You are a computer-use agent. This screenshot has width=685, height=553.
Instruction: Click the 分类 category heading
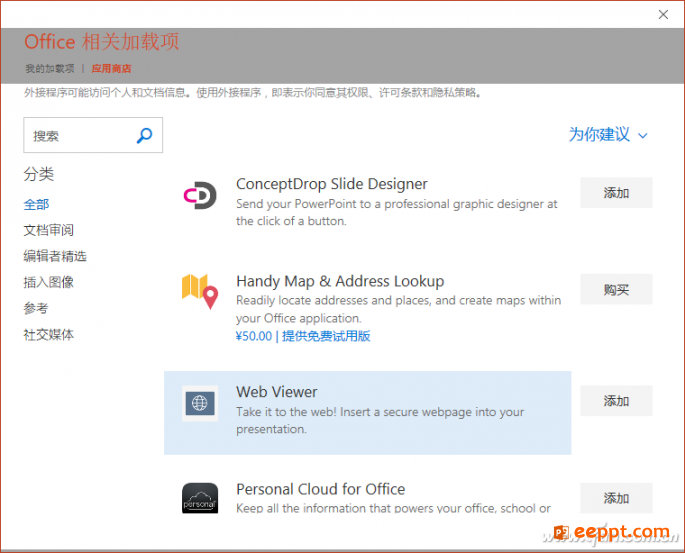pyautogui.click(x=39, y=174)
